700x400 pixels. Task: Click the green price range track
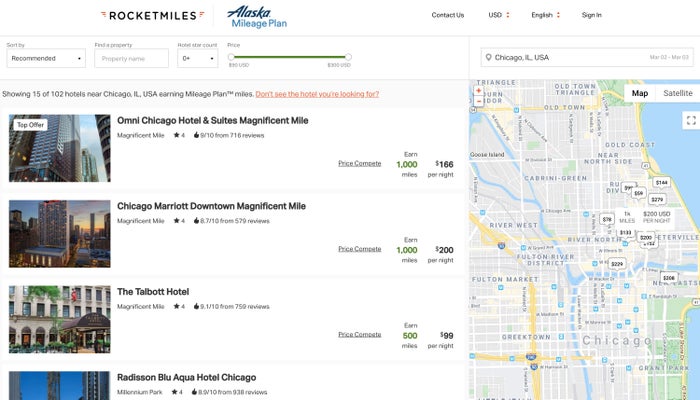[x=289, y=57]
